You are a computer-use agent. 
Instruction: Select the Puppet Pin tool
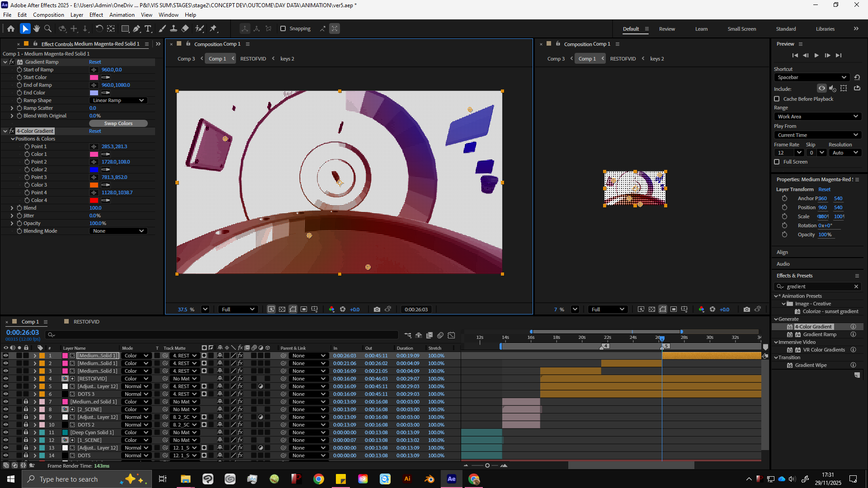coord(213,28)
